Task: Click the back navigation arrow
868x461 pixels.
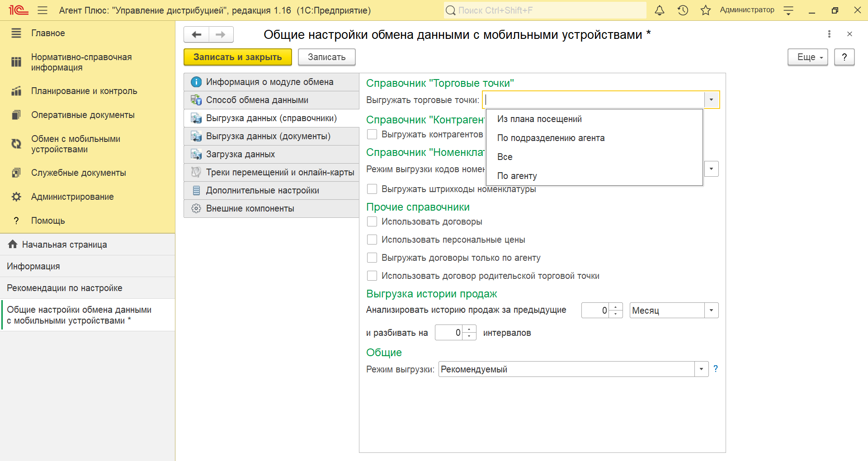Action: (x=196, y=35)
